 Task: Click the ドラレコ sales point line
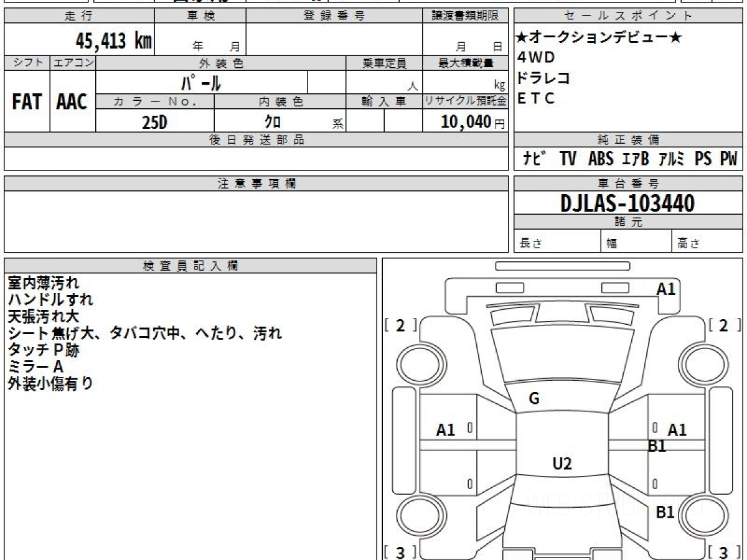tap(543, 78)
